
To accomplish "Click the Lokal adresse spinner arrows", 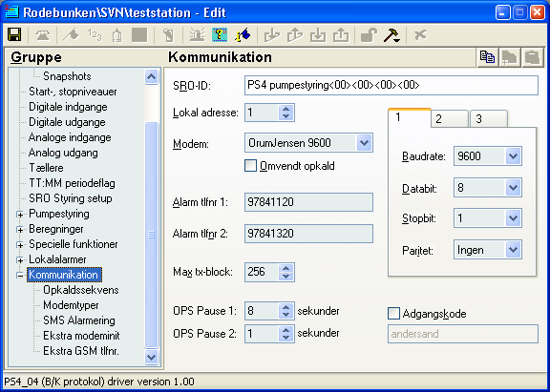I will click(286, 113).
